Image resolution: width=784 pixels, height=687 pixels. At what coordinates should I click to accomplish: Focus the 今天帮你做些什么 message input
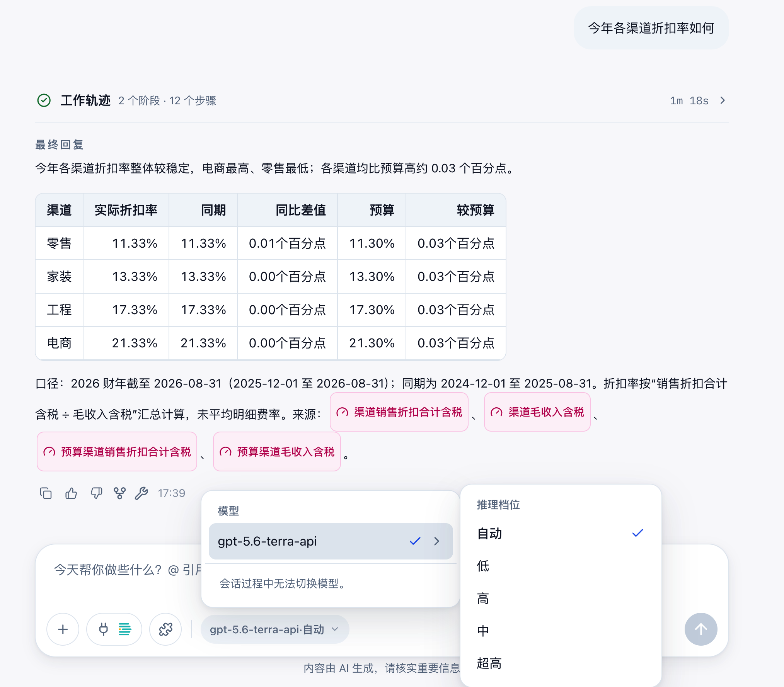click(128, 570)
